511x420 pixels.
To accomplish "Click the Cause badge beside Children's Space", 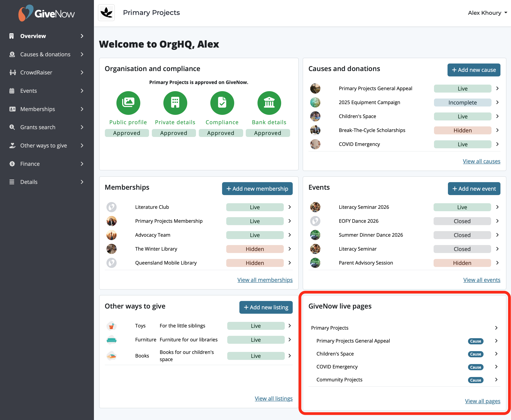I will click(475, 354).
